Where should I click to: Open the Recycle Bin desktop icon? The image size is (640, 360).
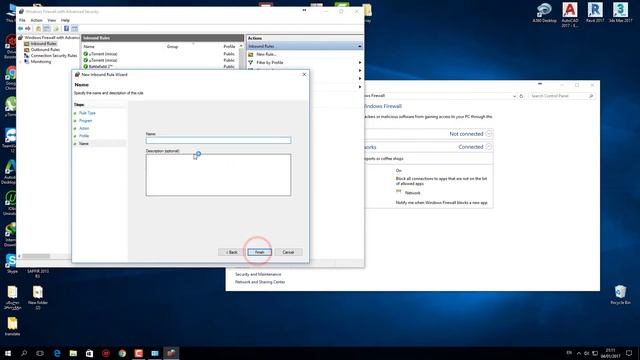click(x=620, y=295)
